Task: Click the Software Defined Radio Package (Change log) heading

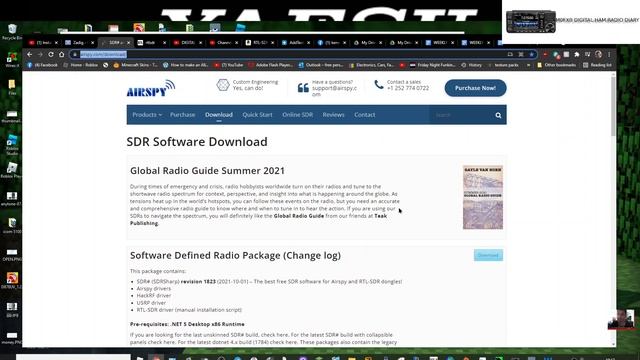Action: coord(236,256)
